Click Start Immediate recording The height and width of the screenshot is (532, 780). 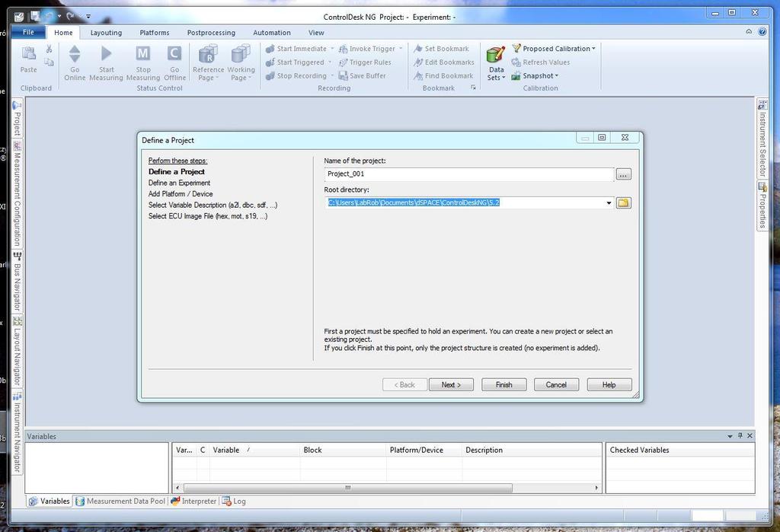click(296, 49)
